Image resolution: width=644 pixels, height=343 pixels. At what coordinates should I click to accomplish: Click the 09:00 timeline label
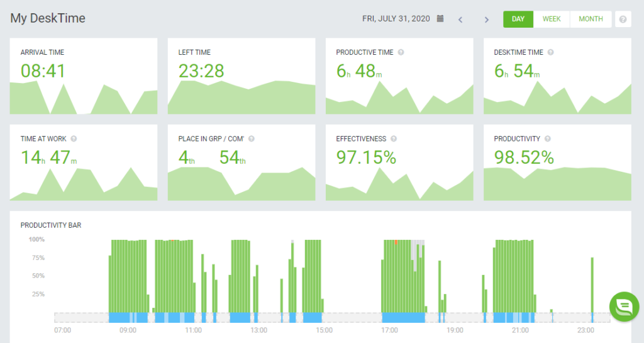[128, 330]
